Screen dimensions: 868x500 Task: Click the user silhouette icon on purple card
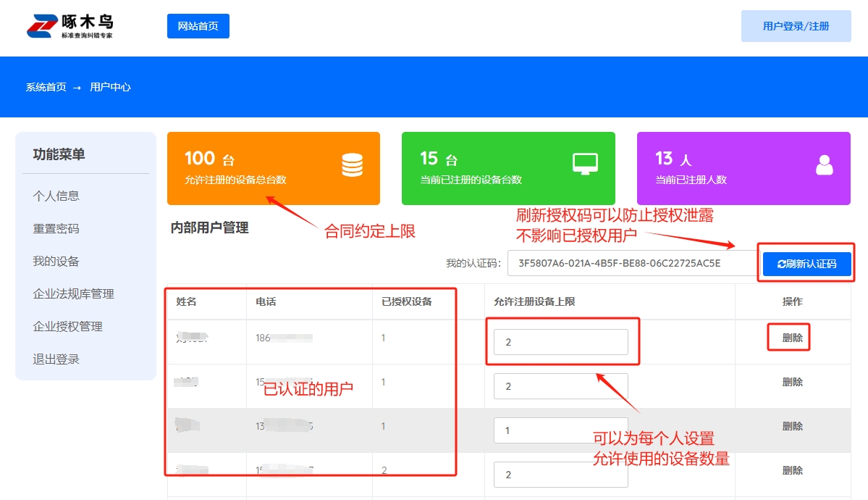[x=824, y=166]
